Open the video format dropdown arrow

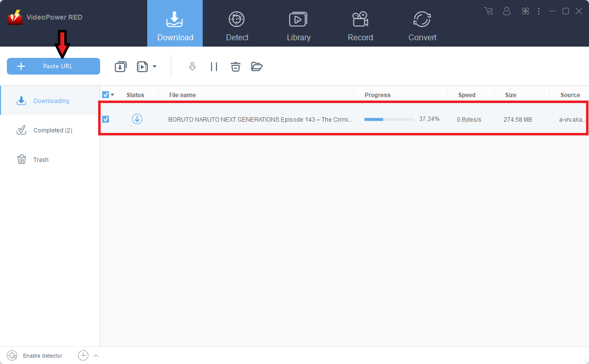point(154,66)
